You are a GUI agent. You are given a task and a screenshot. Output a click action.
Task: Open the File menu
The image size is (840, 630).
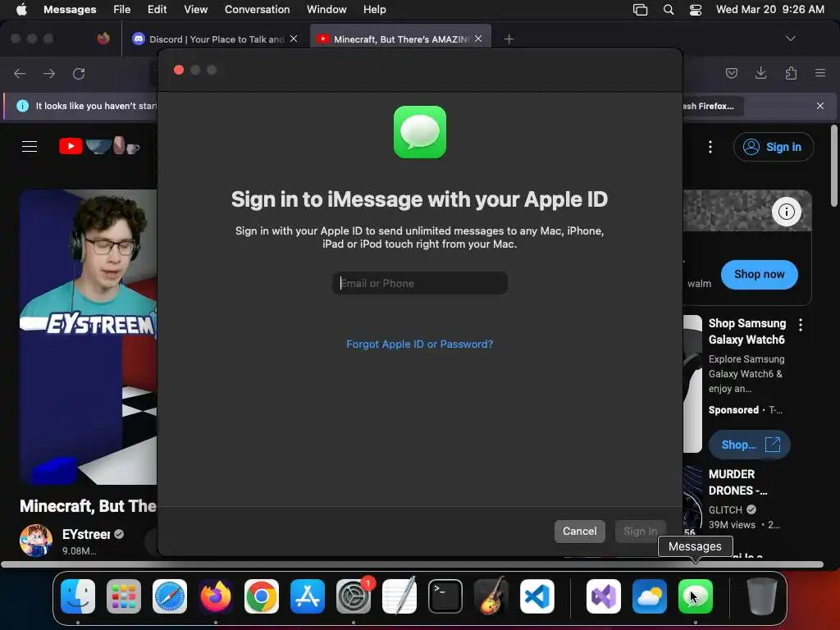click(121, 10)
